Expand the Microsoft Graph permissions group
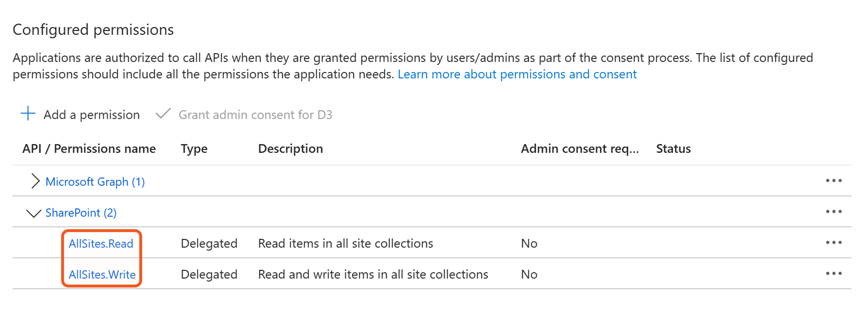Viewport: 868px width, 310px height. pyautogui.click(x=35, y=181)
